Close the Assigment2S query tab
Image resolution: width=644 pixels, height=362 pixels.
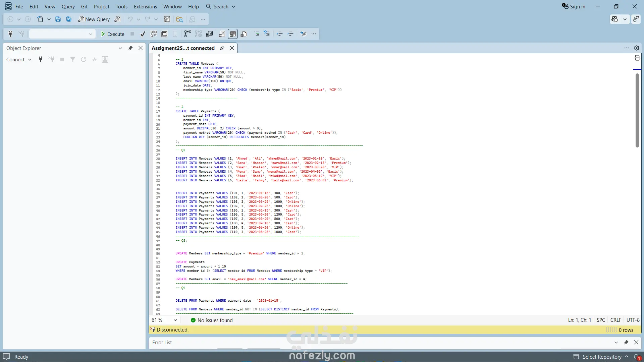[x=232, y=48]
